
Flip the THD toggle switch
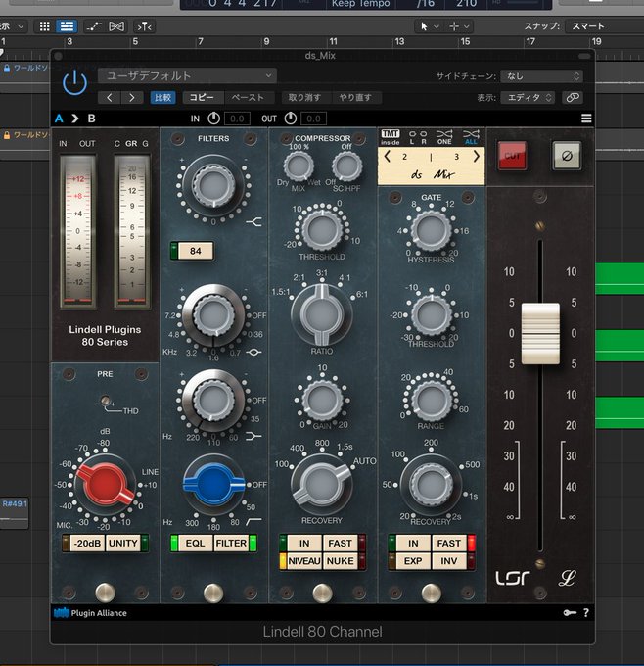coord(106,401)
